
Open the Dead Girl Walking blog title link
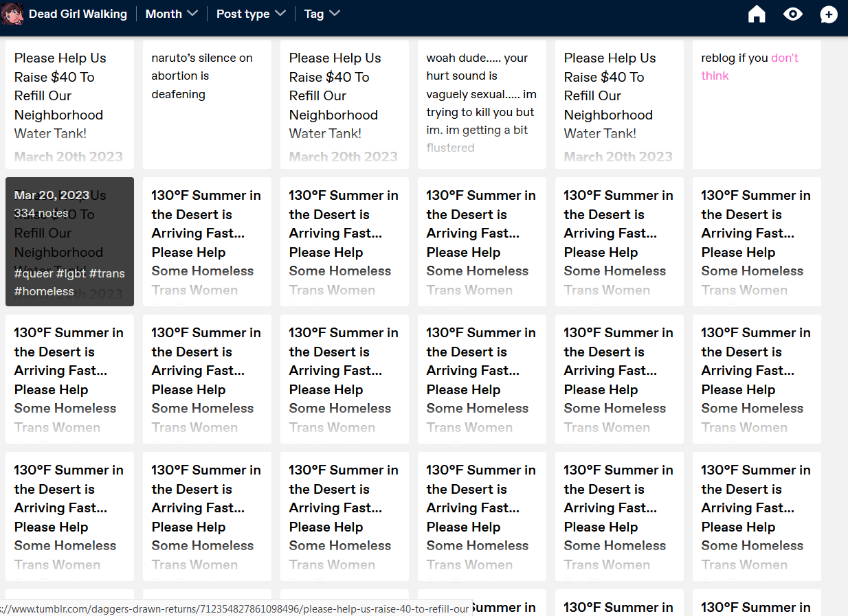coord(78,14)
